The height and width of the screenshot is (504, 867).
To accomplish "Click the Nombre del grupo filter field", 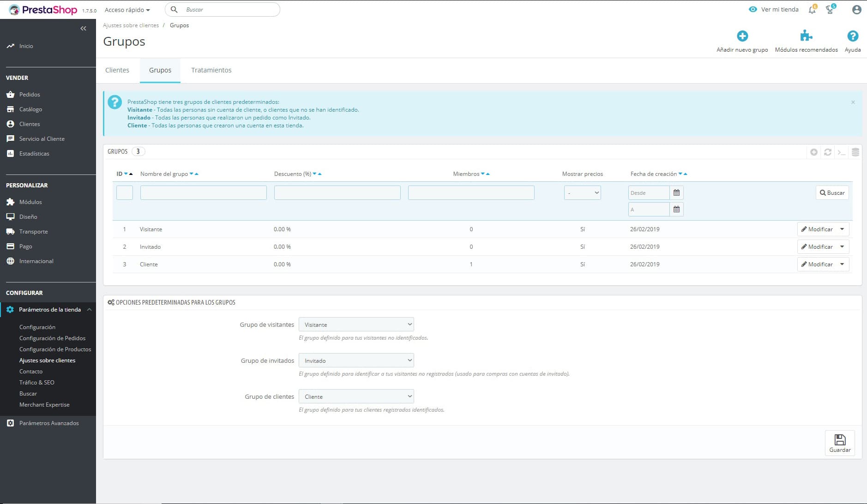I will 203,193.
